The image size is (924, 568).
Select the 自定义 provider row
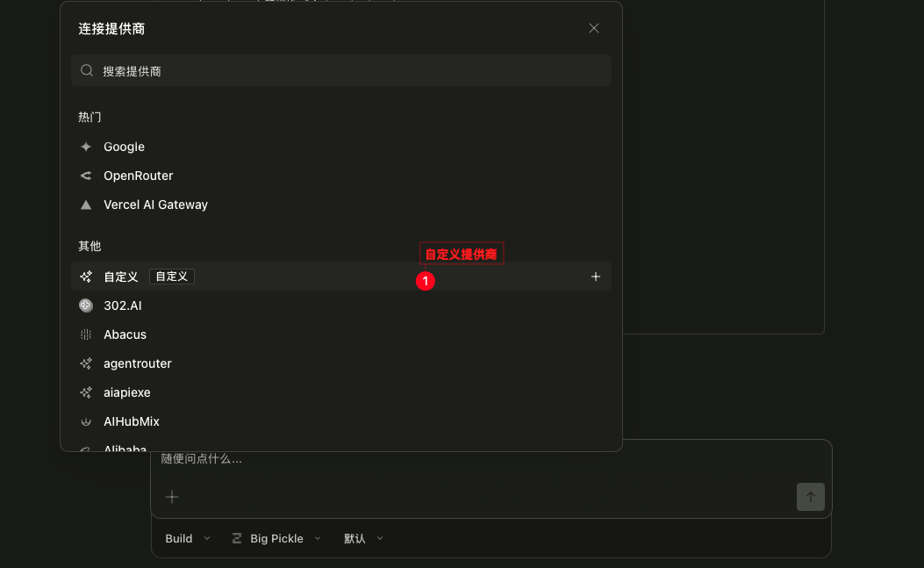coord(341,277)
